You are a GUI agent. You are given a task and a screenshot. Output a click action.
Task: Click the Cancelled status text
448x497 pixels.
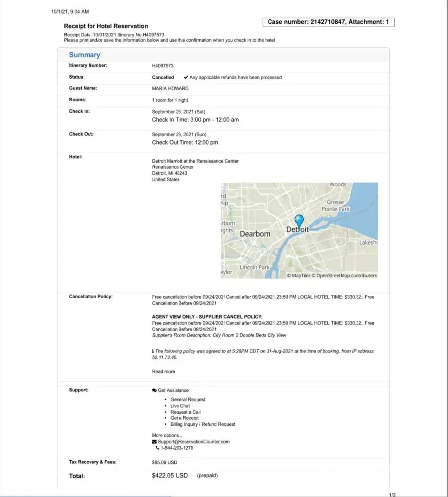click(163, 77)
